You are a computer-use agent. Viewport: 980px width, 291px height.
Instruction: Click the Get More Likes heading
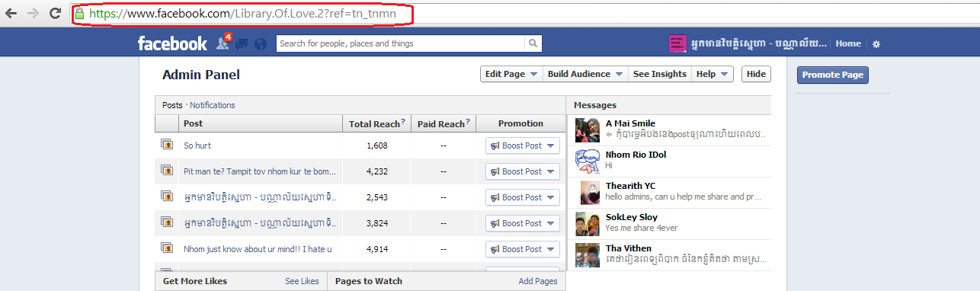[x=195, y=281]
